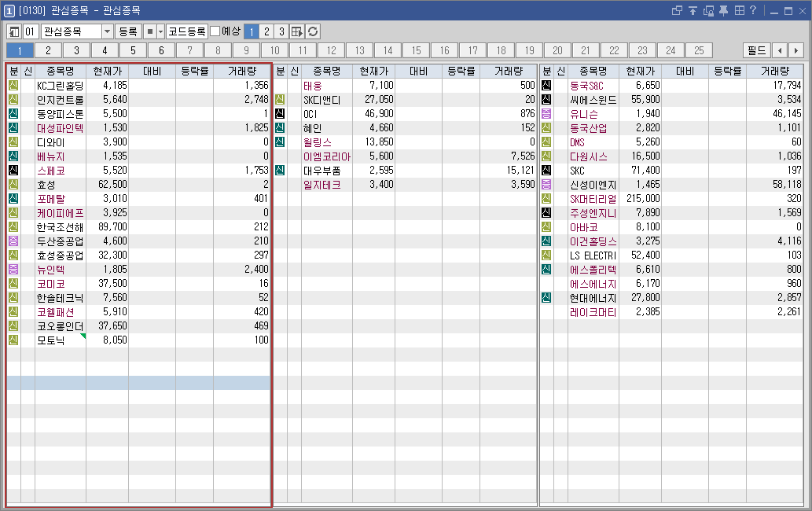Select the 이엠코리아 stock name
Screen dimensions: 812x511
327,156
